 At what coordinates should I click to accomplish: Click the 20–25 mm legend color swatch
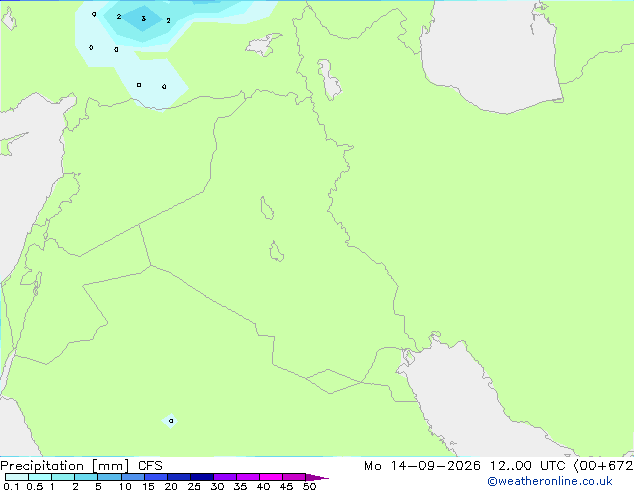(x=179, y=477)
